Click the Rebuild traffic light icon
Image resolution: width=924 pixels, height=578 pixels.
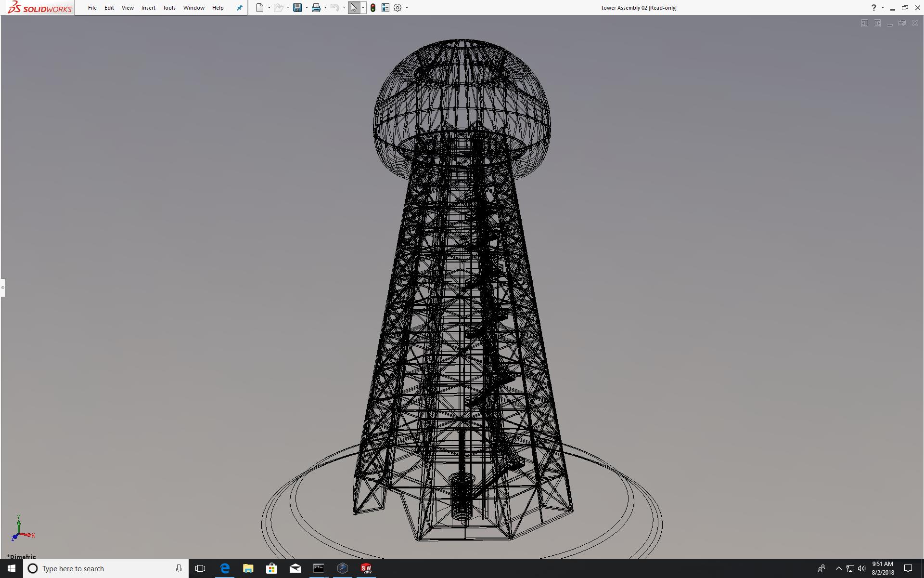click(x=373, y=8)
